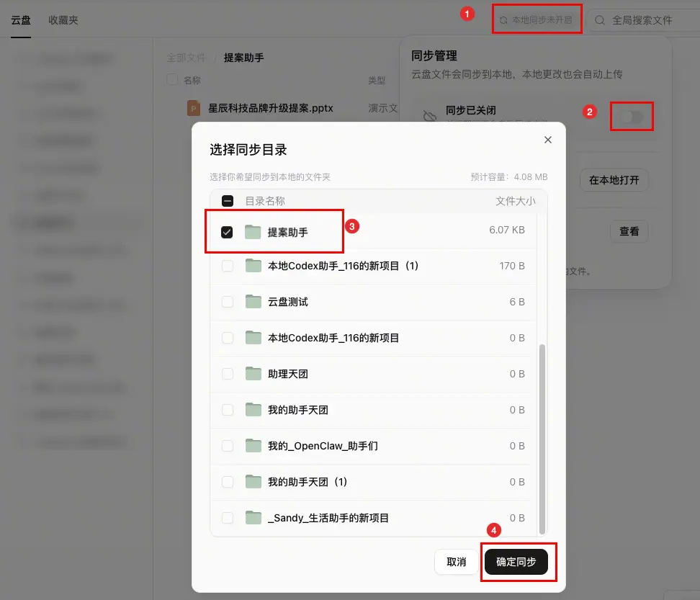This screenshot has width=700, height=600.
Task: Click folder icon of 我的助手天团 (1)
Action: (x=253, y=481)
